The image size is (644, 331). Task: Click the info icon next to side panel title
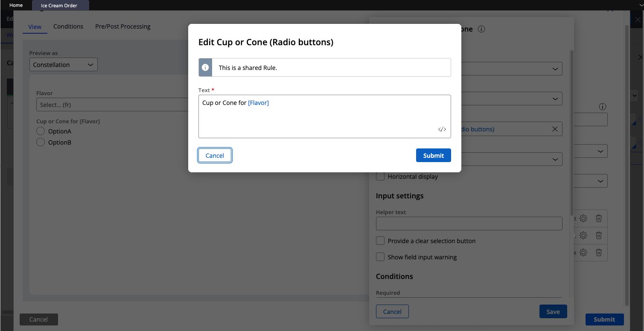click(481, 29)
